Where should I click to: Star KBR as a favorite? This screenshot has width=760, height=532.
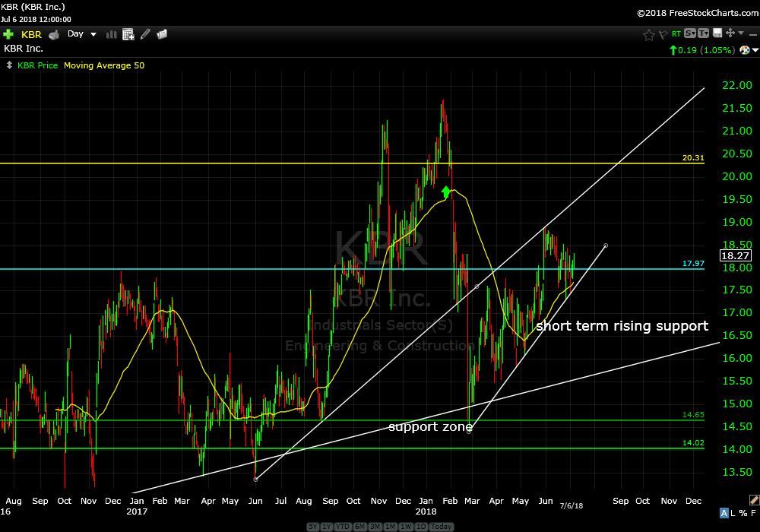[x=648, y=34]
